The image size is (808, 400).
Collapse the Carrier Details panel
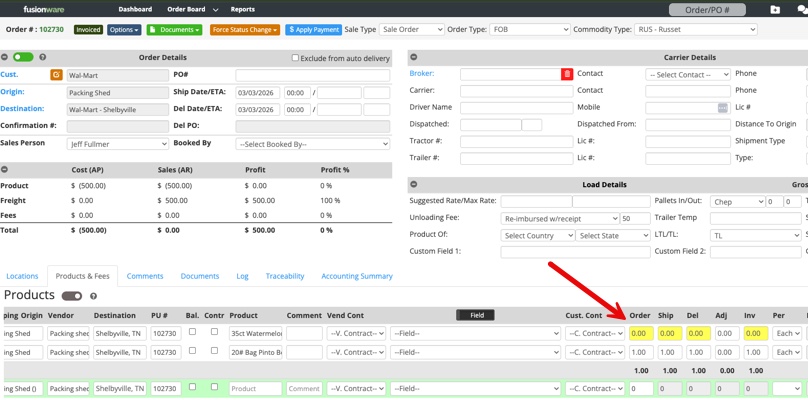click(x=413, y=57)
